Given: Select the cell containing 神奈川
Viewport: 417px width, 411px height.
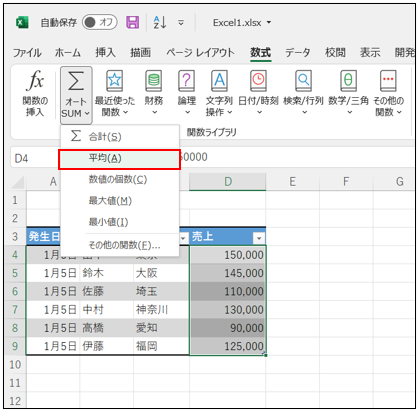Looking at the screenshot, I should pos(161,310).
